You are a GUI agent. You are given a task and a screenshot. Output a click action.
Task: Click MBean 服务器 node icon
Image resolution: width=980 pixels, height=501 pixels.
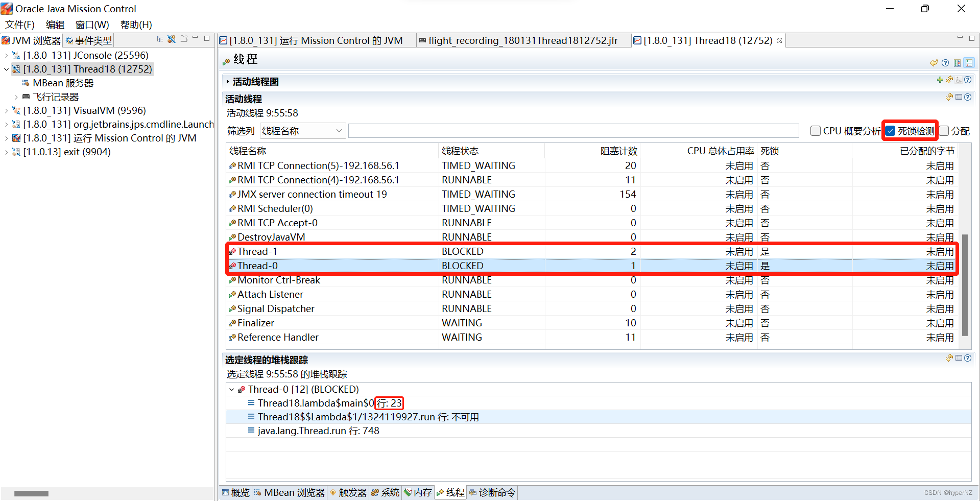click(x=26, y=83)
